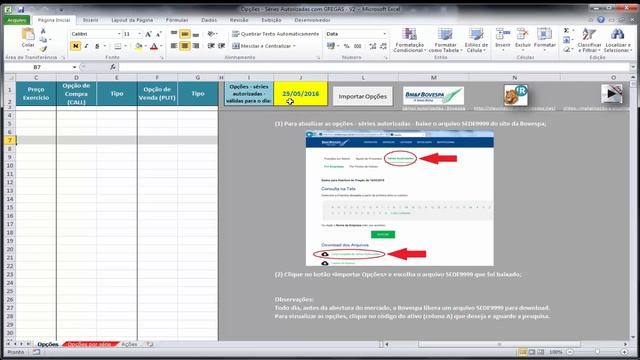
Task: Click the decrease indent icon
Action: click(211, 46)
